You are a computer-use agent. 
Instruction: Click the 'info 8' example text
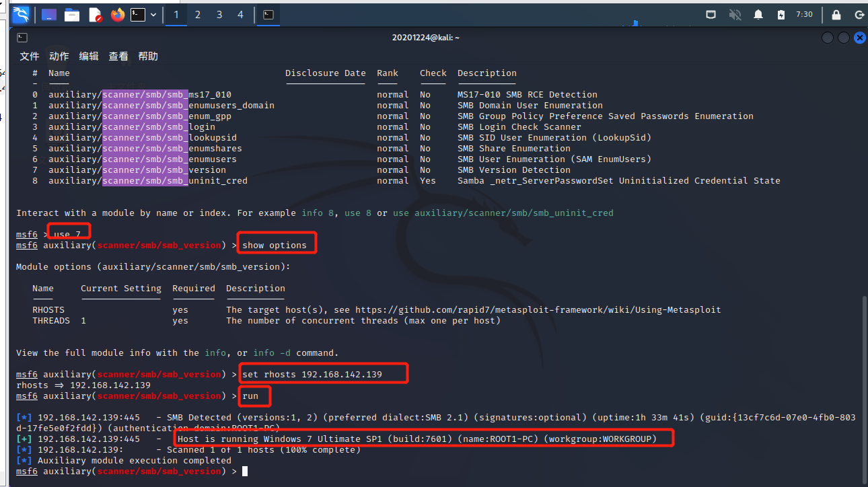pyautogui.click(x=318, y=213)
